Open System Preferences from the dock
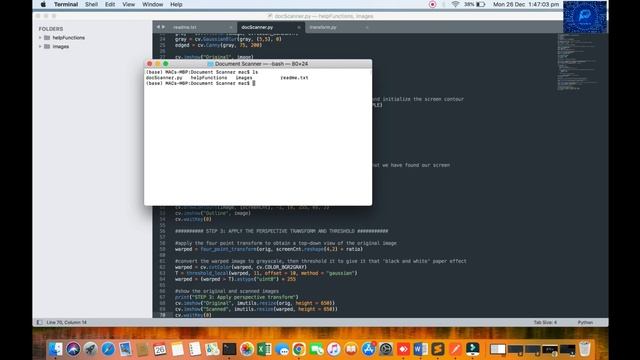This screenshot has height=360, width=640. [386, 349]
